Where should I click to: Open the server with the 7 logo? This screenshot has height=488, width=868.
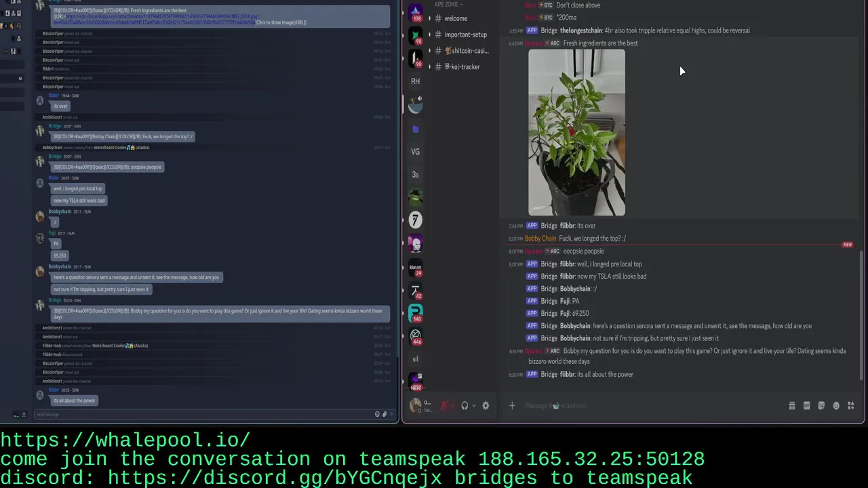tap(415, 220)
